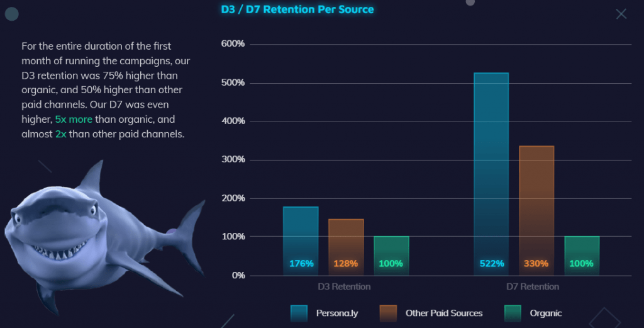The height and width of the screenshot is (328, 644).
Task: Click the Organic green legend swatch
Action: coord(513,313)
